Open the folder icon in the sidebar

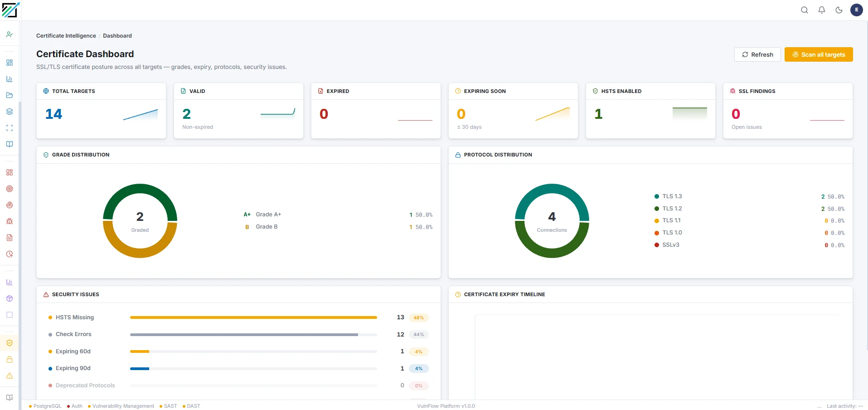(x=10, y=95)
